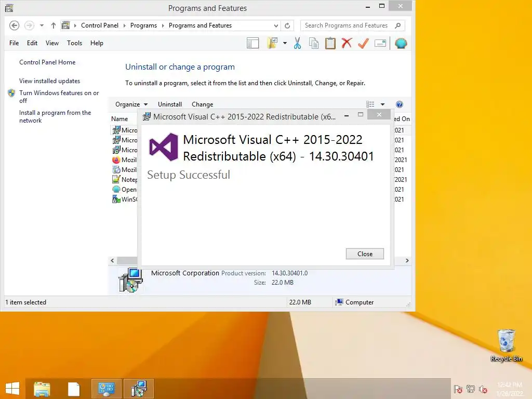Open Control Panel Home link
The width and height of the screenshot is (532, 399).
coord(47,62)
